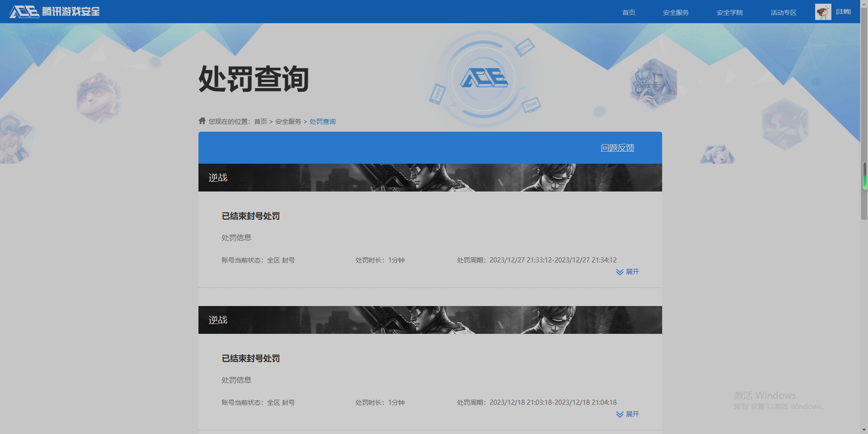The height and width of the screenshot is (434, 868).
Task: Follow the 首页 breadcrumb link
Action: tap(261, 121)
